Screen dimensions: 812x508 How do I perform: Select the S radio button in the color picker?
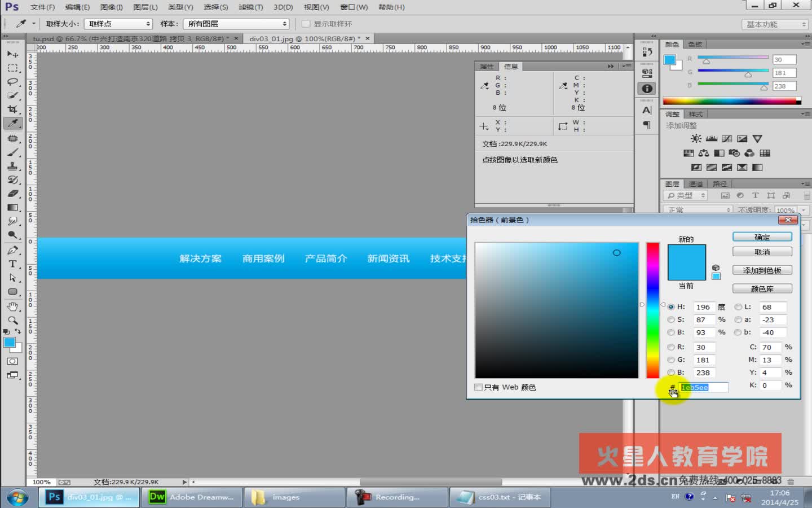(x=671, y=319)
